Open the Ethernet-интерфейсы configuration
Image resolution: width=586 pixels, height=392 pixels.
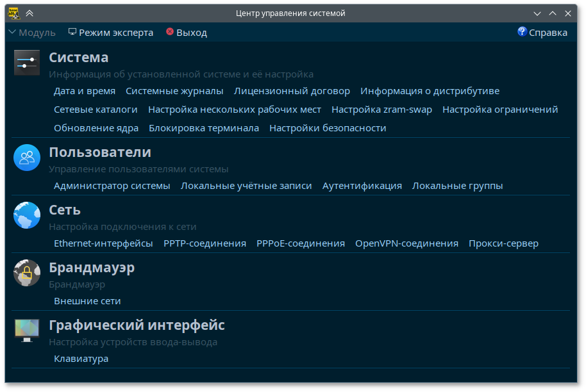click(103, 243)
